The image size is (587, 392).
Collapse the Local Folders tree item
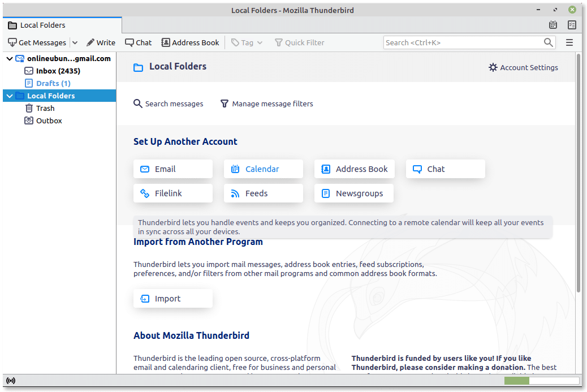click(9, 95)
